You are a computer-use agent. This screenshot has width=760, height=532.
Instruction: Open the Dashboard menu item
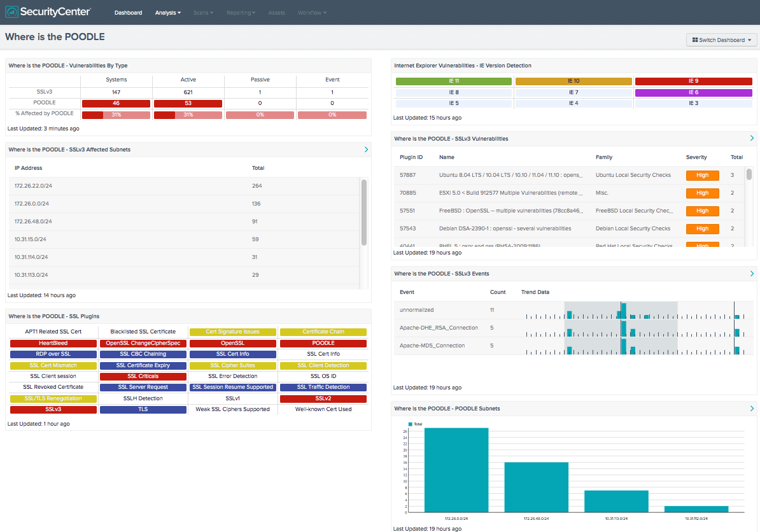pyautogui.click(x=128, y=13)
